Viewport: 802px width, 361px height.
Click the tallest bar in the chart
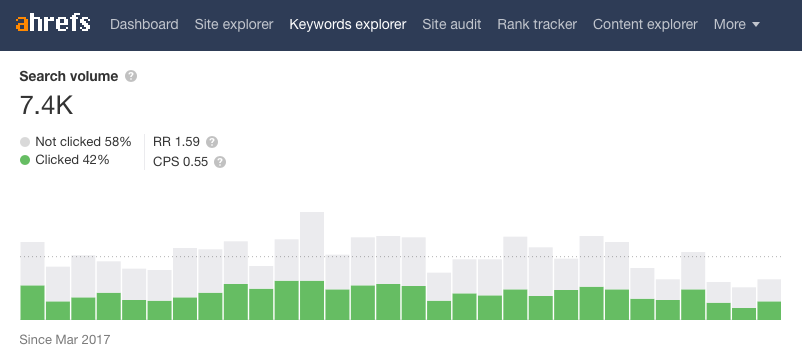click(312, 266)
